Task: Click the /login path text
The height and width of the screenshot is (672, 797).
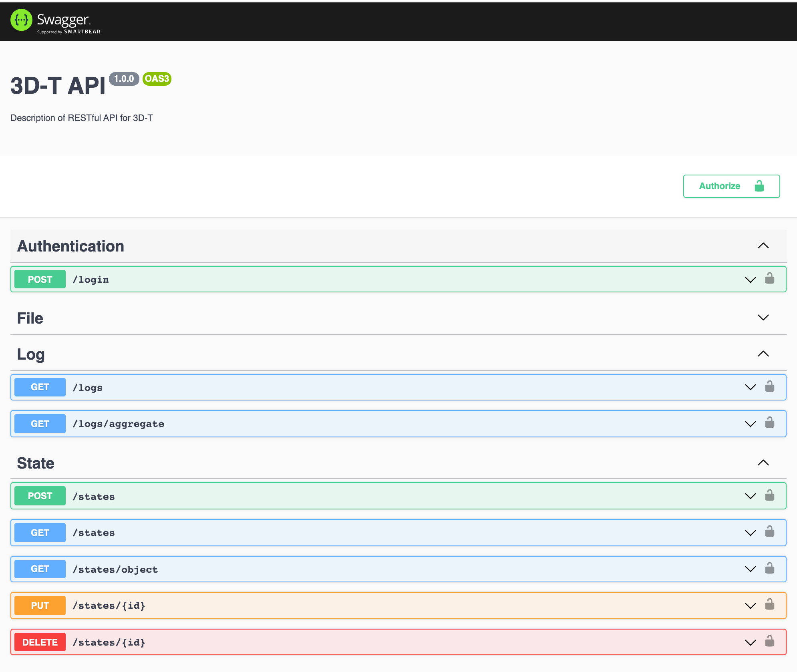Action: tap(91, 280)
